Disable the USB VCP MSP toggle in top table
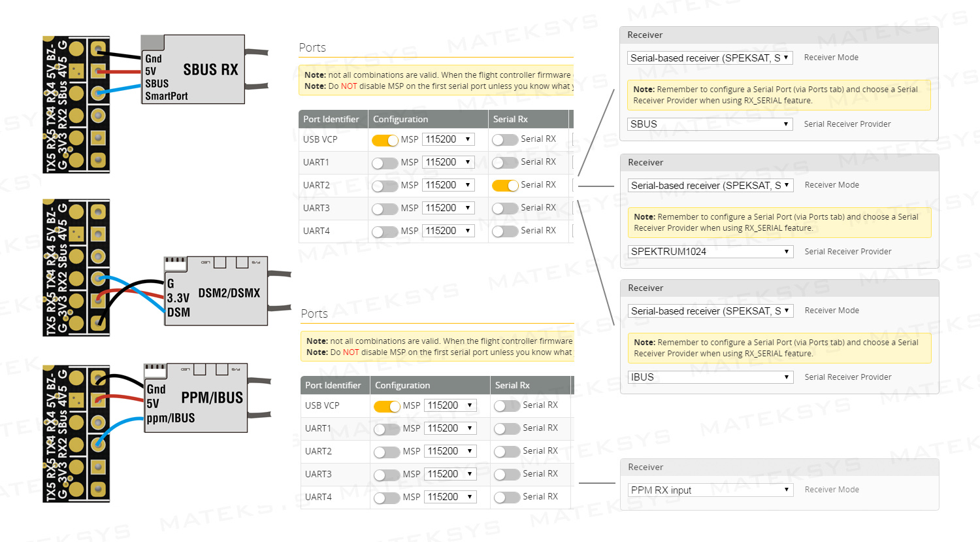 point(385,140)
